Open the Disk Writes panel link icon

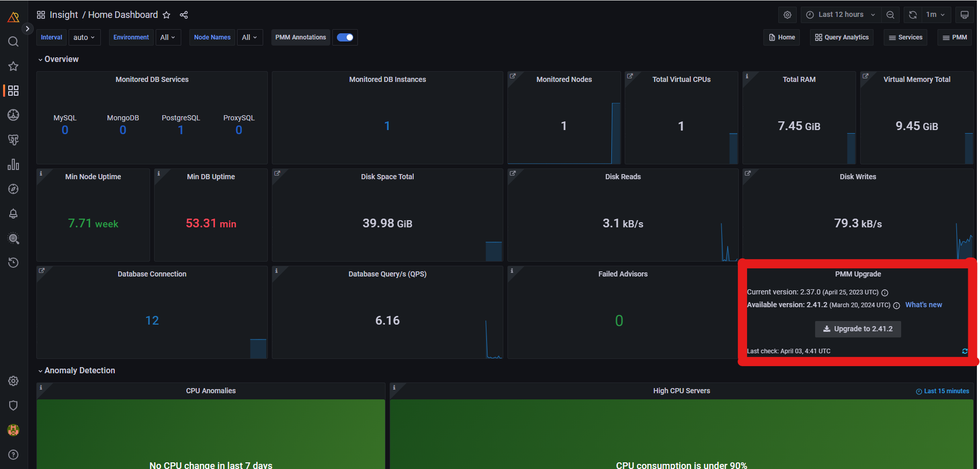pos(748,174)
